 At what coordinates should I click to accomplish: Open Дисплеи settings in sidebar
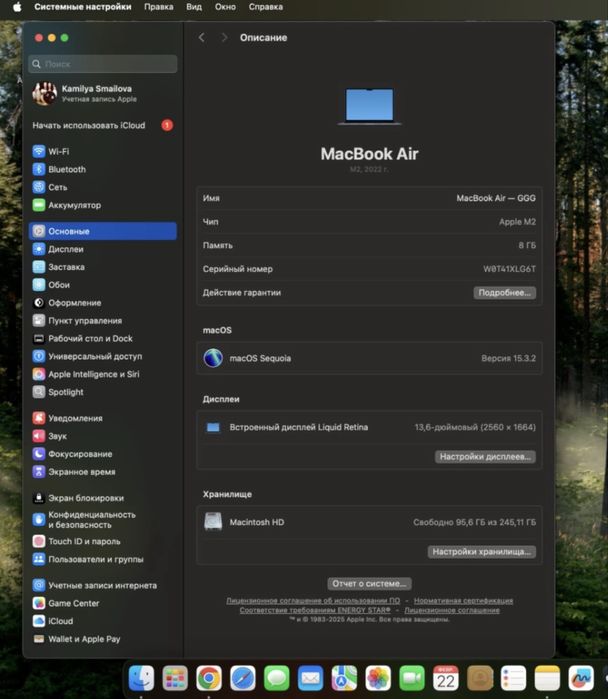click(x=103, y=249)
